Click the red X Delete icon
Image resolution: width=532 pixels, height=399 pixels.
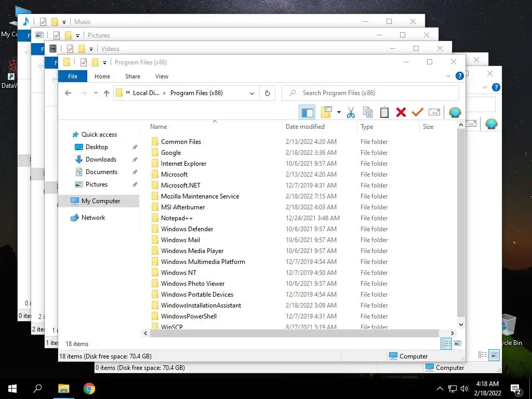click(401, 112)
